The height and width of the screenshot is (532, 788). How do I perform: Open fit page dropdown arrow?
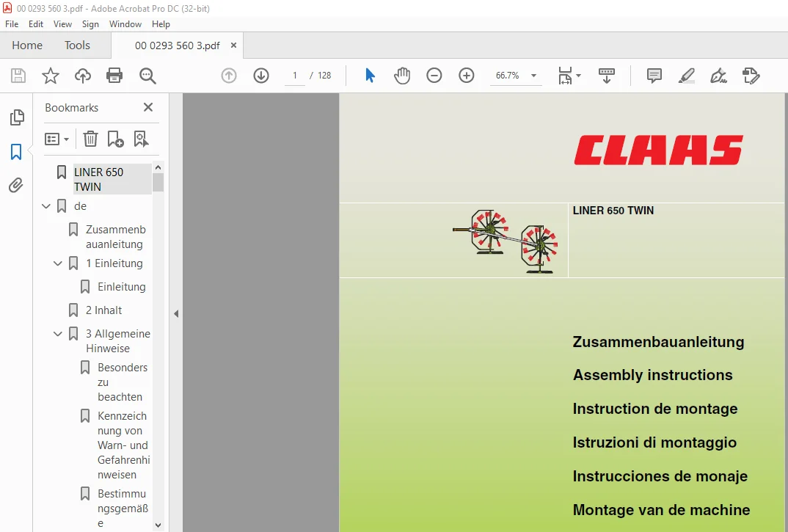578,76
